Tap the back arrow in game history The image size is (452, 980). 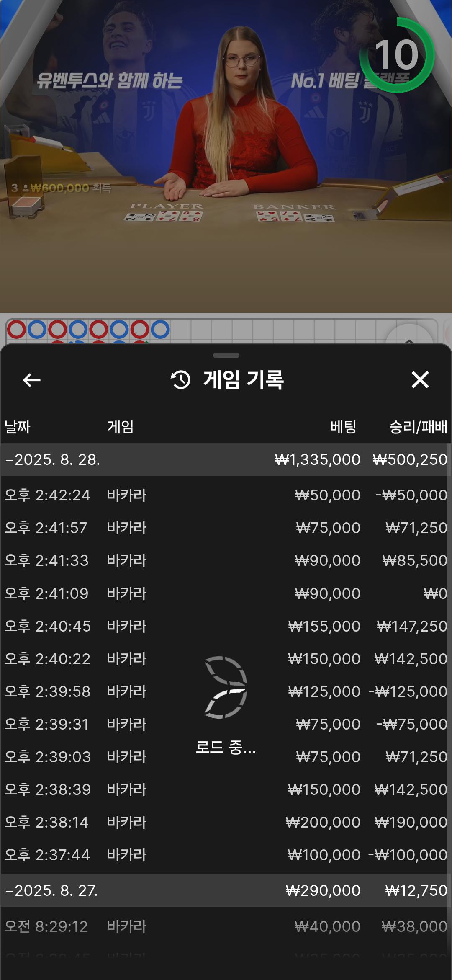click(x=31, y=380)
